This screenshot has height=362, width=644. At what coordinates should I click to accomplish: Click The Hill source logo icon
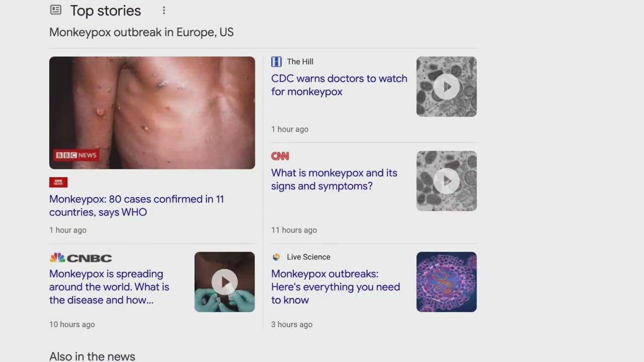click(276, 61)
